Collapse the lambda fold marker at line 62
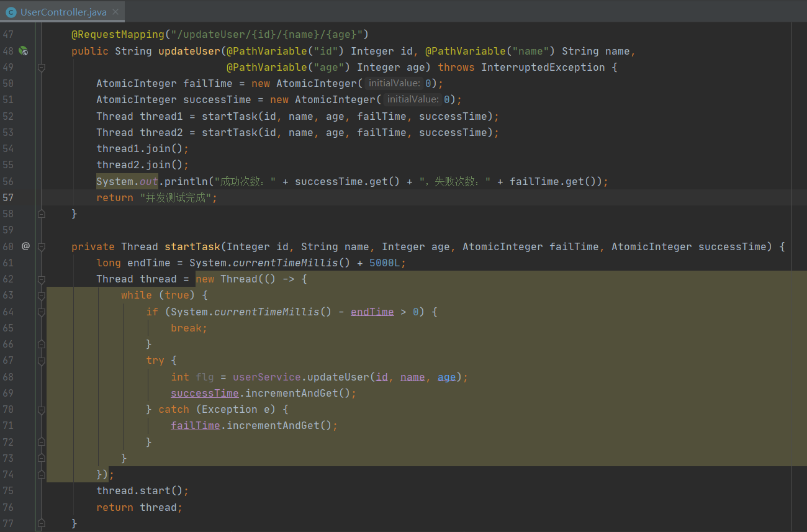Viewport: 807px width, 532px height. (42, 279)
